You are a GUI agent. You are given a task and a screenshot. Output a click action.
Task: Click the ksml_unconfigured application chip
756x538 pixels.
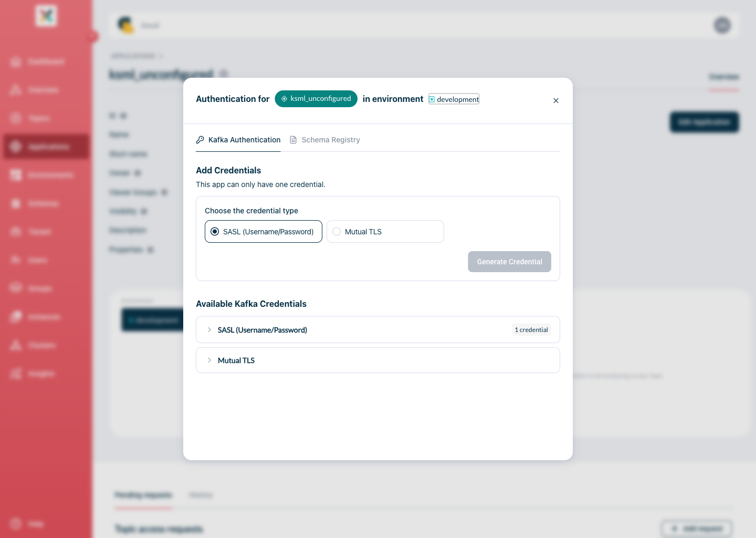[316, 99]
